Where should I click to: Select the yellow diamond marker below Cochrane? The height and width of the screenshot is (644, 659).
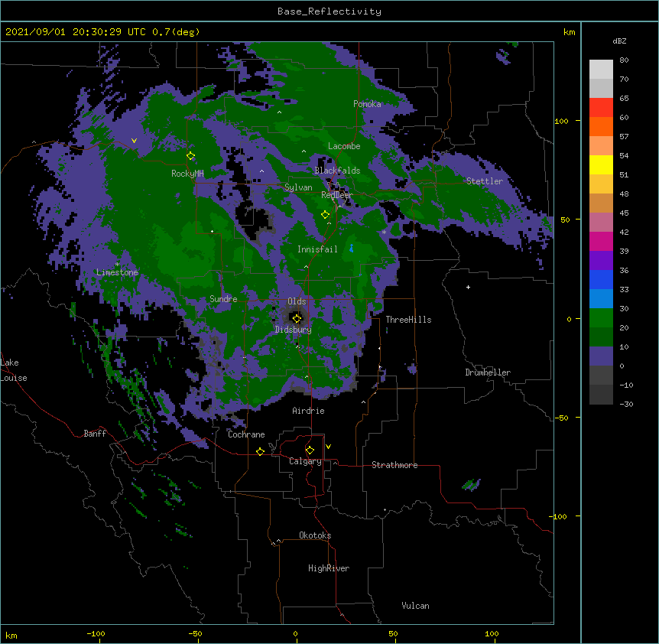pos(260,451)
